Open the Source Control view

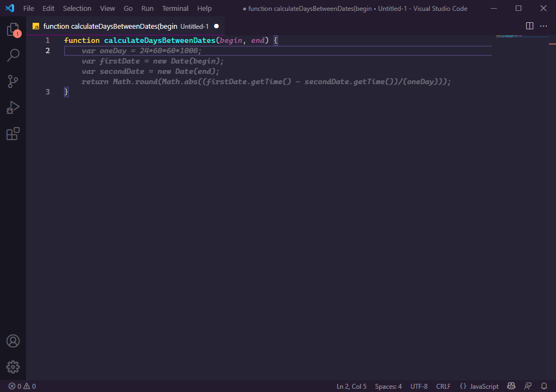click(13, 81)
